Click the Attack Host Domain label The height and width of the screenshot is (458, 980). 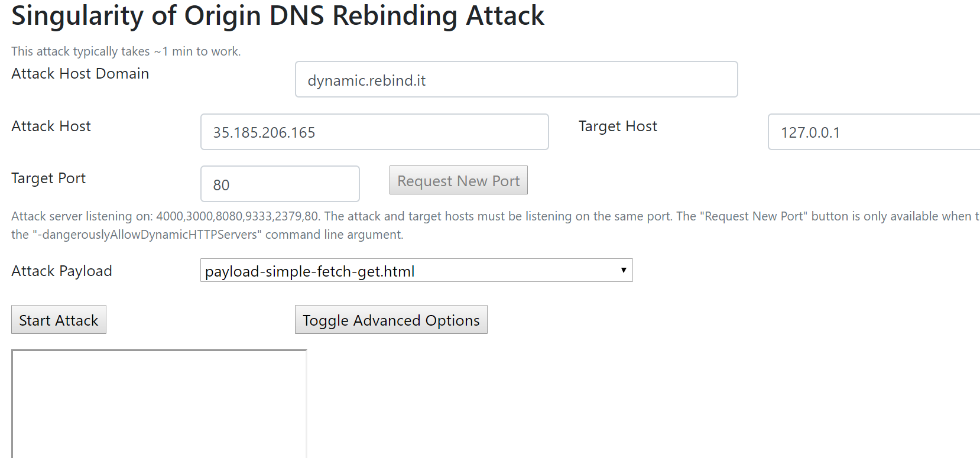click(x=80, y=74)
